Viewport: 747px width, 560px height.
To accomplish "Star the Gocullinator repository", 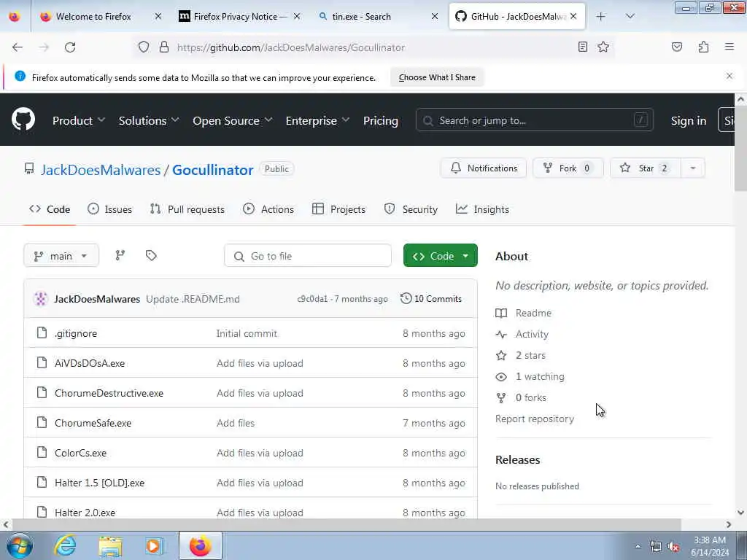I will point(645,168).
